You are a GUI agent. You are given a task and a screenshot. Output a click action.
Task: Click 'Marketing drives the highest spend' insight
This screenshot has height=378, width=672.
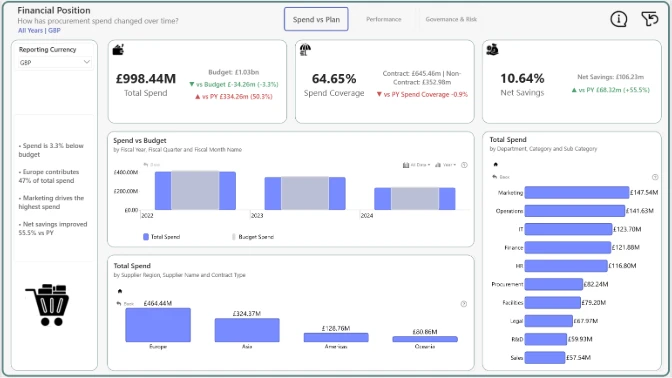tap(51, 202)
